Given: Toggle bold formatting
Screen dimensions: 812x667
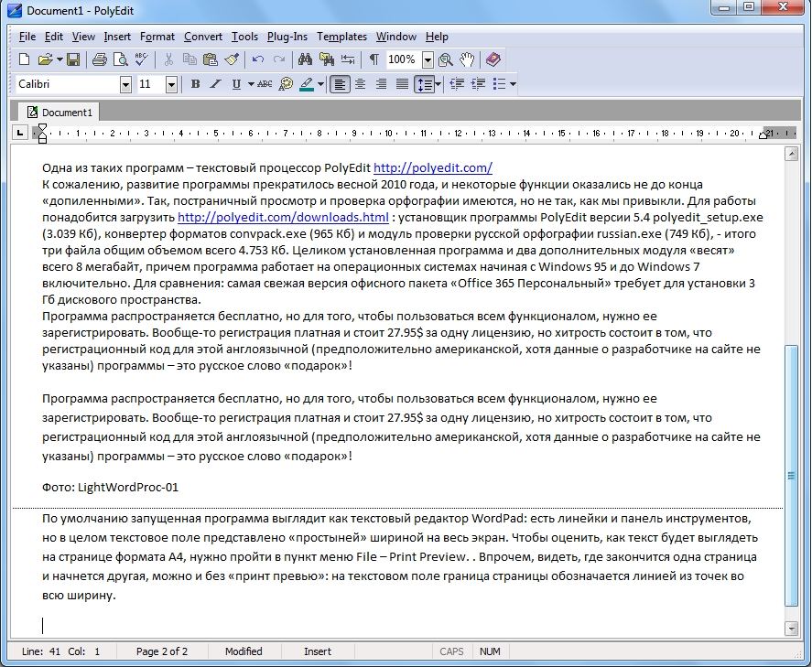Looking at the screenshot, I should pyautogui.click(x=195, y=84).
